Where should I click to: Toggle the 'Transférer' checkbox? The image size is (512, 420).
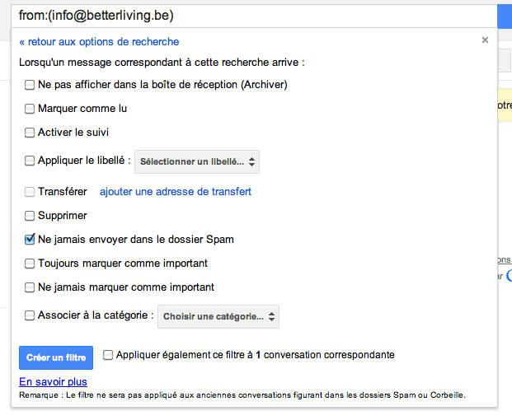(30, 192)
